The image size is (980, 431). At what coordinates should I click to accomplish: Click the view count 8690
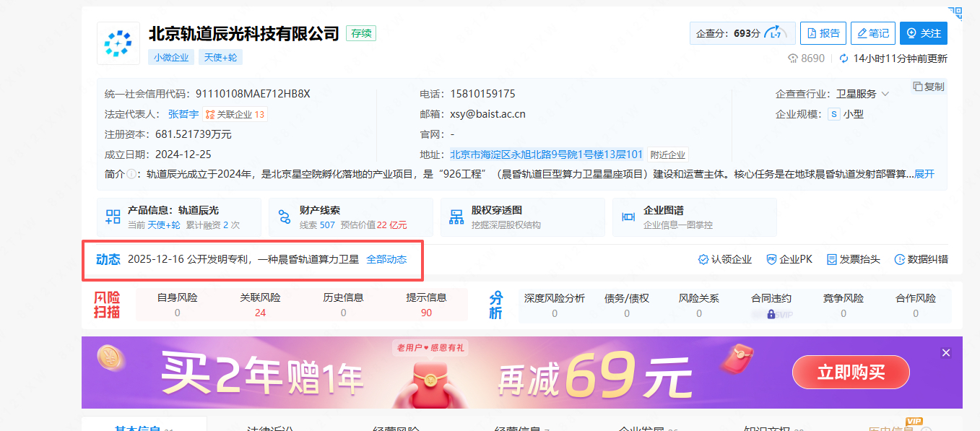click(x=807, y=58)
